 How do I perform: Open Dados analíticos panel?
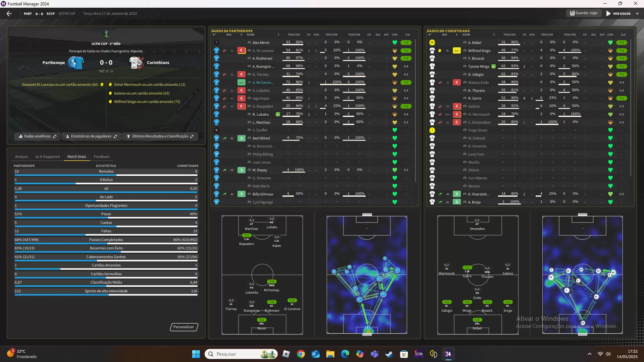point(38,136)
